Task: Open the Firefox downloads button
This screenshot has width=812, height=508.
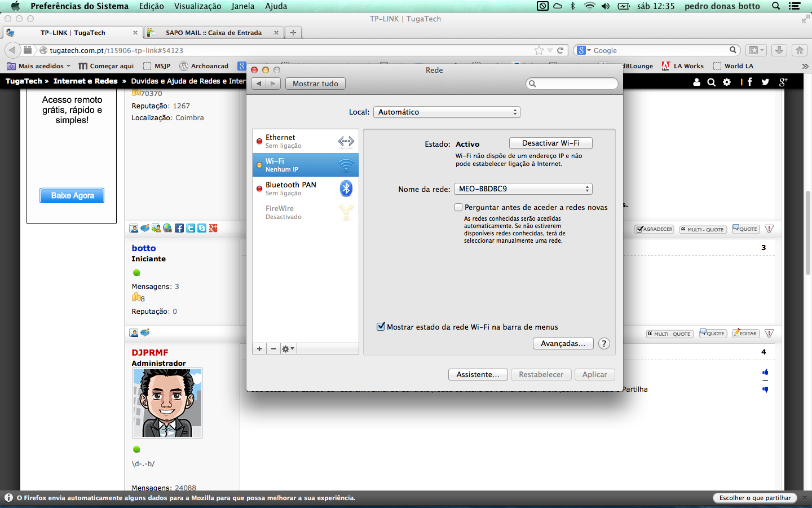Action: pos(779,50)
